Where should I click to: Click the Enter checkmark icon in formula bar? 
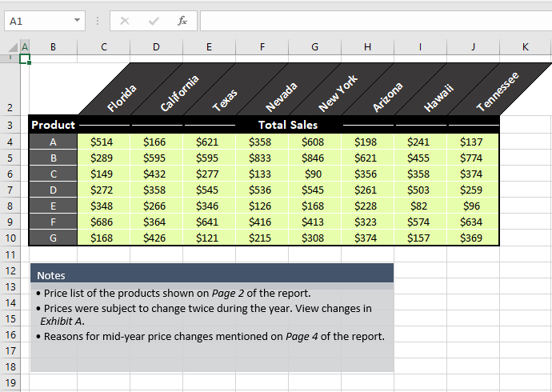point(154,21)
